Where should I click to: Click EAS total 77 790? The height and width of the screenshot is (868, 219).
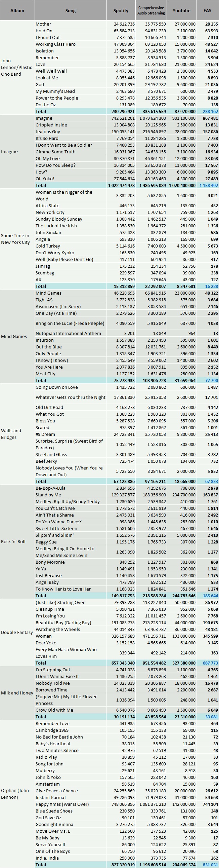click(x=211, y=380)
